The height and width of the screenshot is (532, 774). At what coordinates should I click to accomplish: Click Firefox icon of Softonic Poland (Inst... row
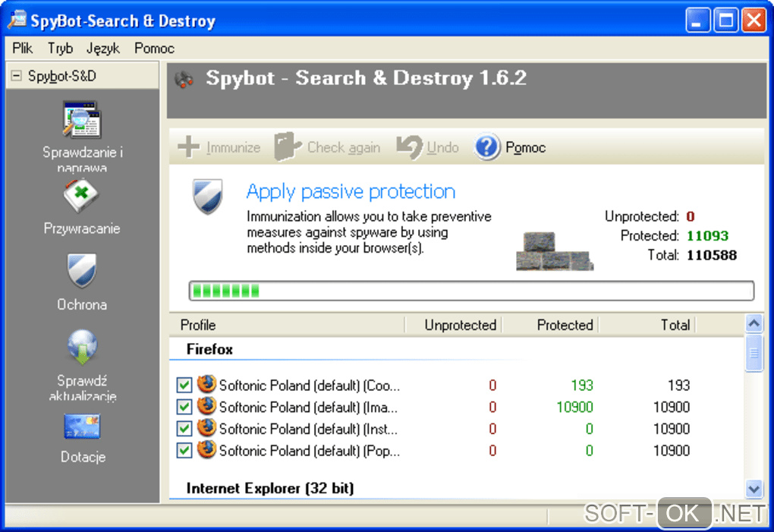pyautogui.click(x=207, y=427)
